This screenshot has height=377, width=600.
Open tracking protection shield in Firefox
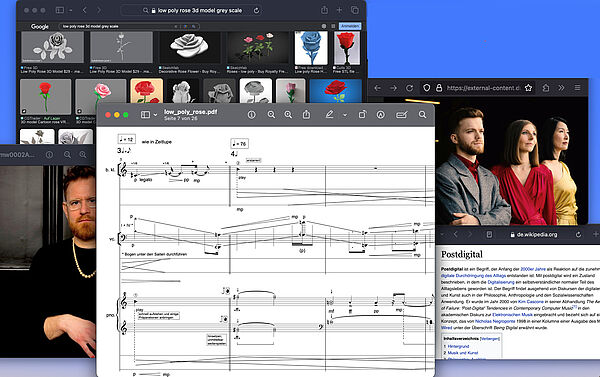coord(427,88)
